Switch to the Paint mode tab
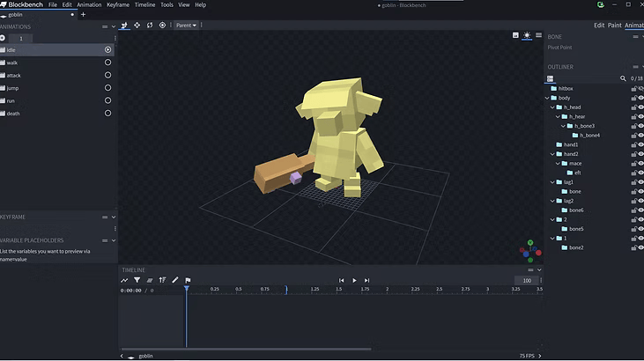The width and height of the screenshot is (644, 361). coord(614,26)
